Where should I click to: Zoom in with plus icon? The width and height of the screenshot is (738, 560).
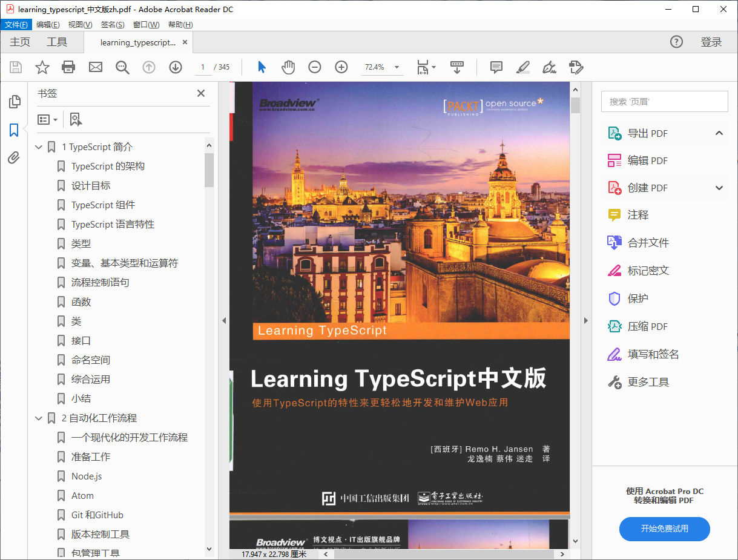coord(341,67)
